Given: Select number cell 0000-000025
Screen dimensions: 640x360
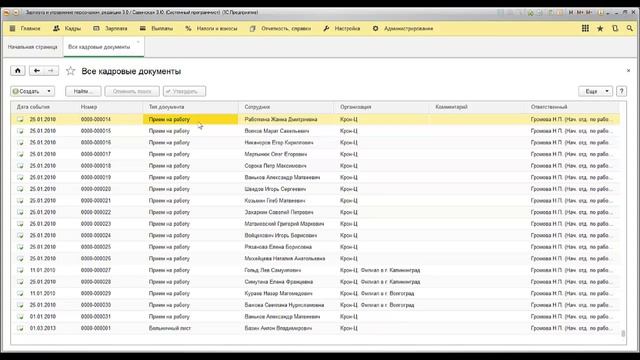Looking at the screenshot, I should [x=96, y=247].
